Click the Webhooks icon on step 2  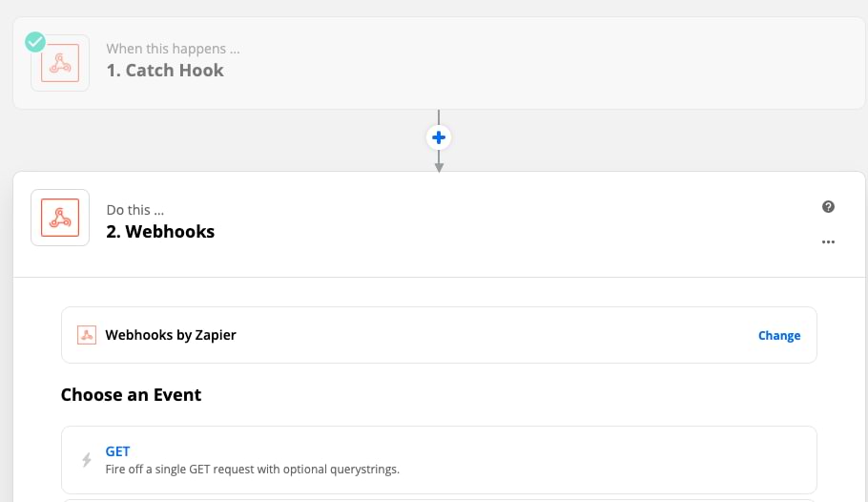[x=60, y=218]
